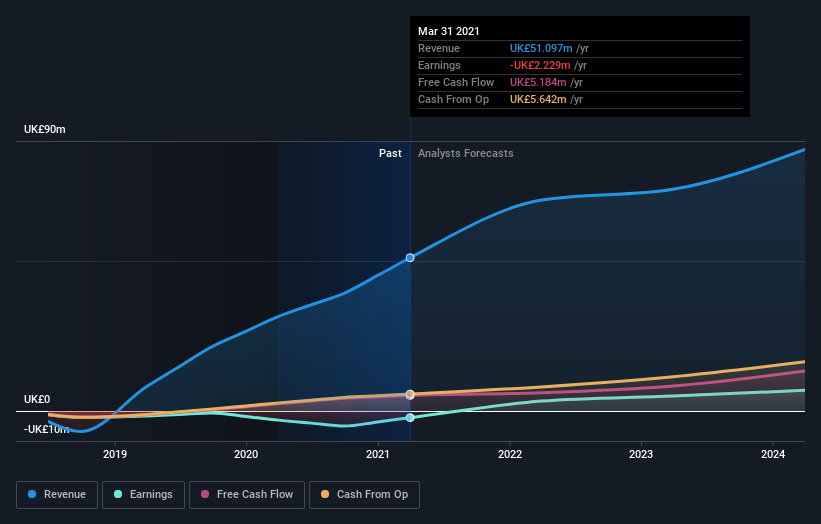Click the teal Earnings data point marker
The image size is (821, 524).
click(x=410, y=418)
